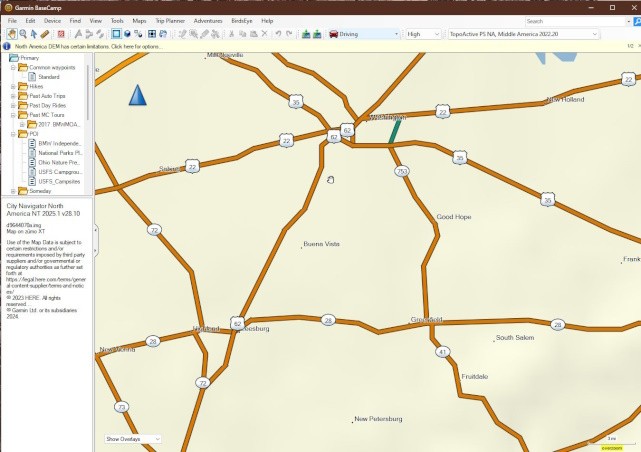This screenshot has height=452, width=641.
Task: Open the Maps menu
Action: pyautogui.click(x=139, y=21)
